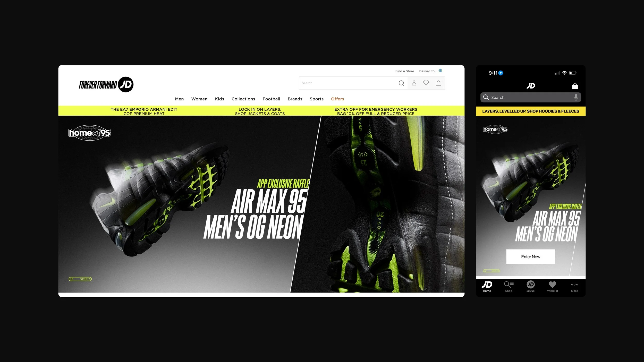Click the home of 95 logo on desktop banner
The height and width of the screenshot is (362, 644).
tap(90, 133)
